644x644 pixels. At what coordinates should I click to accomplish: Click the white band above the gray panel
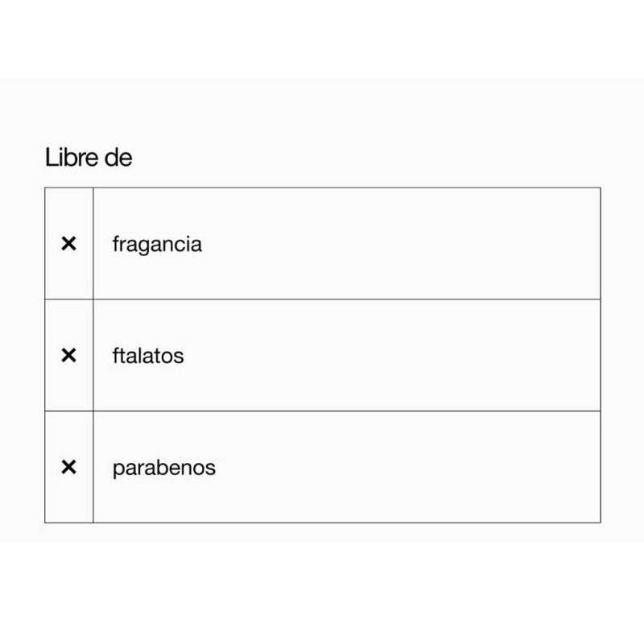[322, 39]
